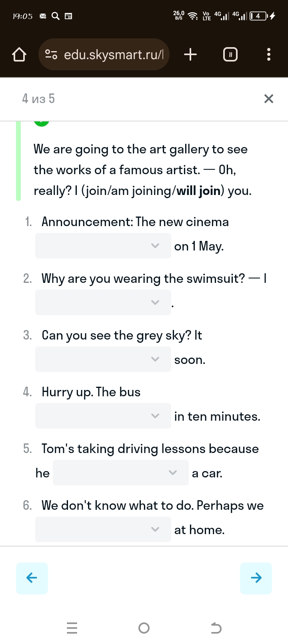Tap the '4 из 5' progress label
288x644 pixels.
tap(38, 99)
